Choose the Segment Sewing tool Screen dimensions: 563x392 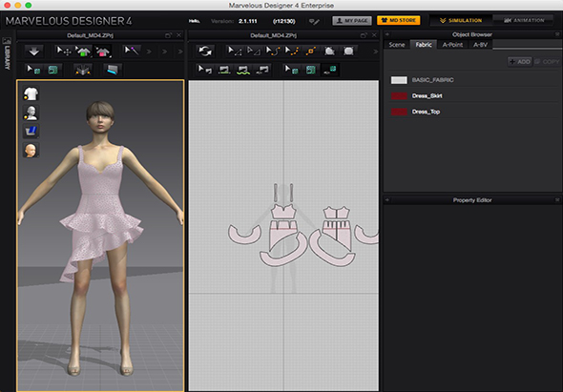pyautogui.click(x=224, y=70)
